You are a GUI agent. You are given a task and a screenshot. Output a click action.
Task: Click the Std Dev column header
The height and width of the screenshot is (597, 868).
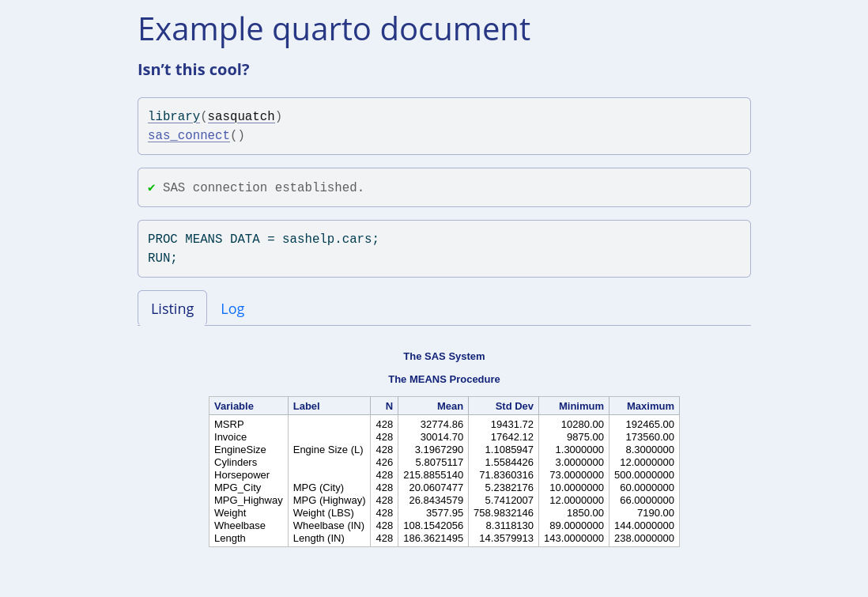point(514,406)
